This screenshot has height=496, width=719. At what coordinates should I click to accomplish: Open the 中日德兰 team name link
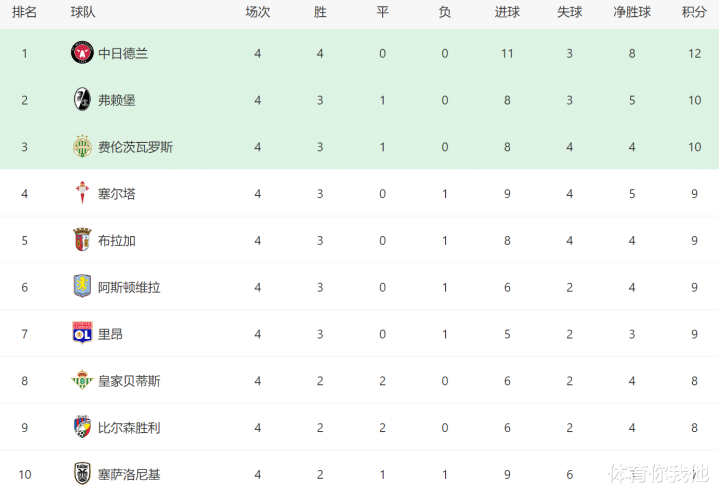point(123,53)
